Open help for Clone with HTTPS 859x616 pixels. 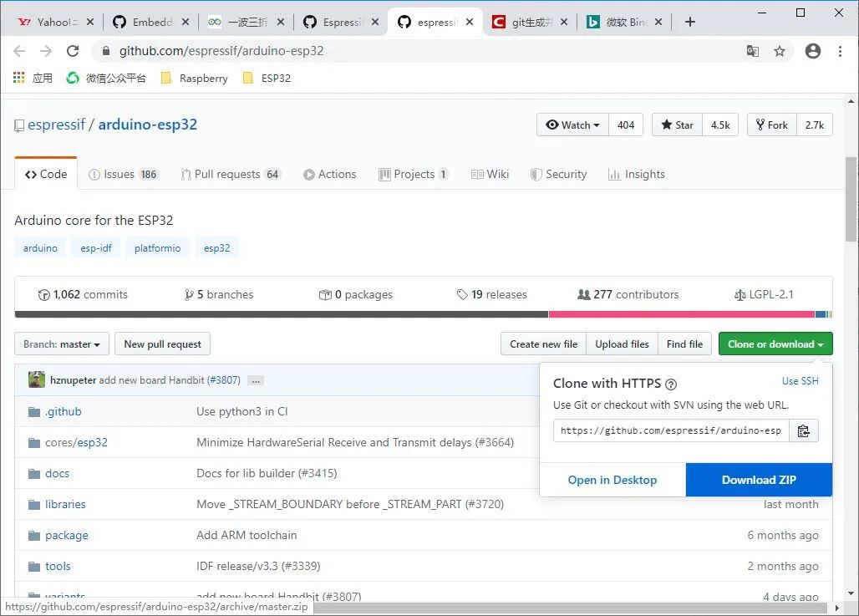click(x=670, y=384)
